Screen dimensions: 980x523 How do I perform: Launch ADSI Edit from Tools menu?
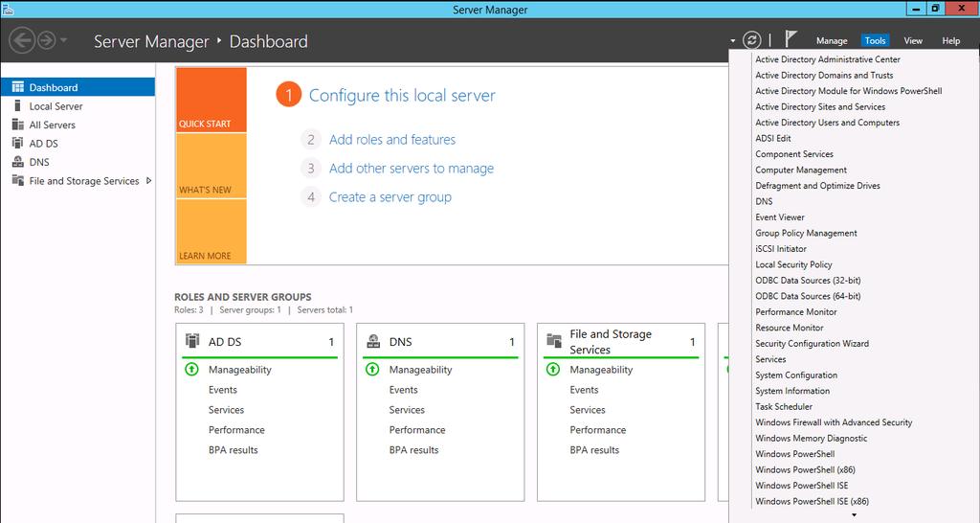click(x=773, y=138)
